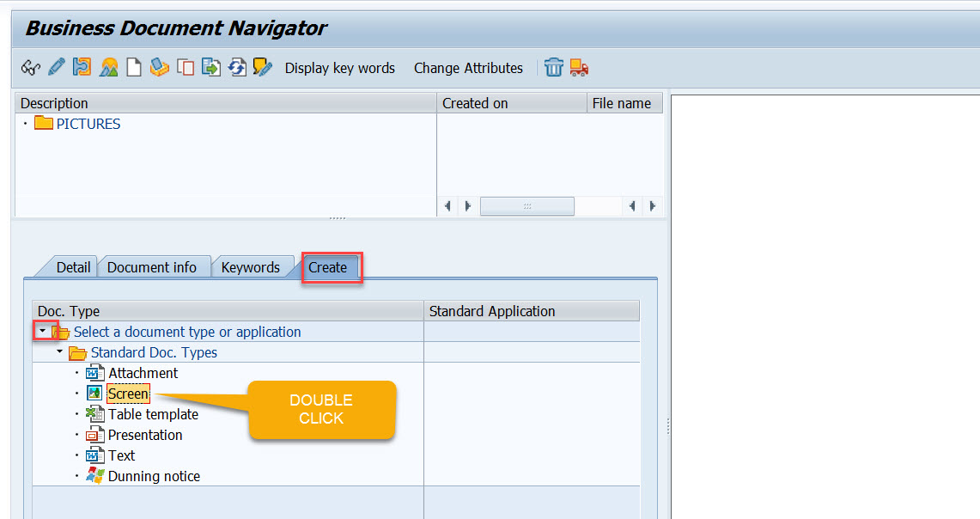Viewport: 980px width, 519px height.
Task: Click the Refresh toolbar icon
Action: pyautogui.click(x=237, y=68)
